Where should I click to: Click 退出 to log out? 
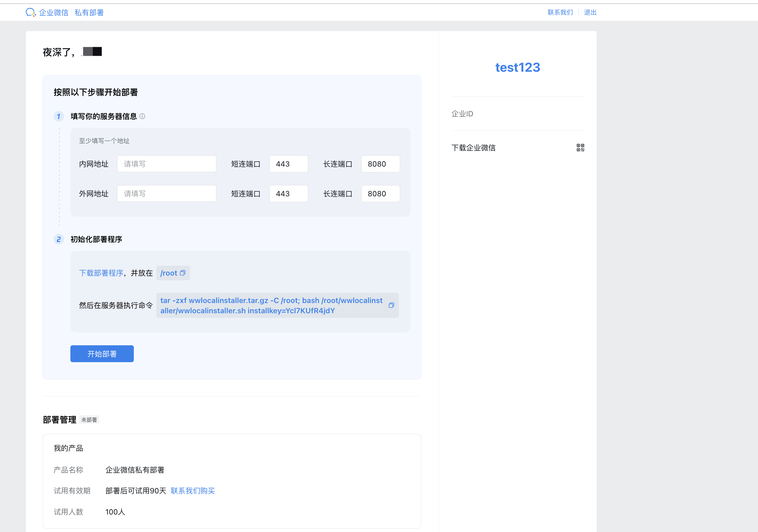(x=590, y=13)
